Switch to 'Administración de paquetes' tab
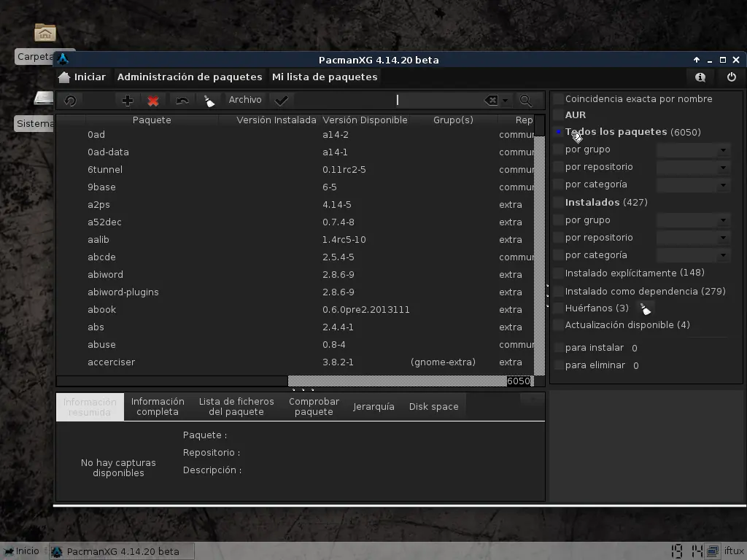747x560 pixels. tap(190, 77)
